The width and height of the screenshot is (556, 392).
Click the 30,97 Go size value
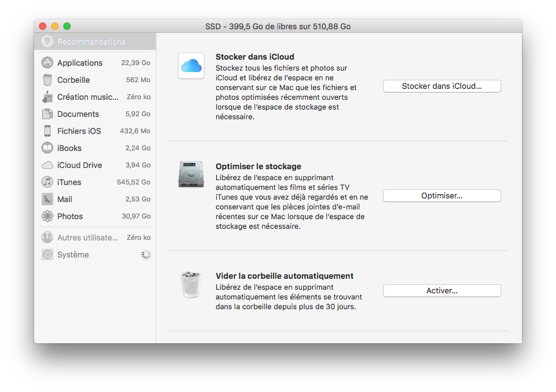[x=136, y=216]
